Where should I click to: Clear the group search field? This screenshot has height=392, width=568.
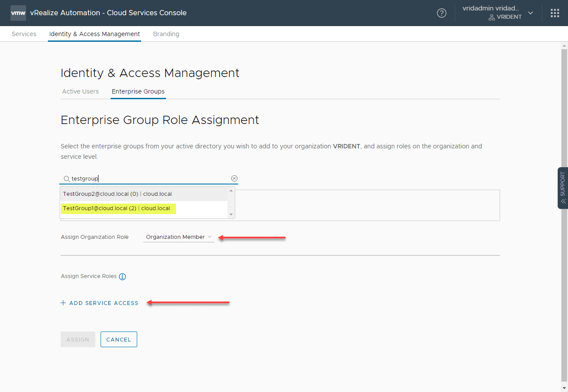tap(234, 178)
